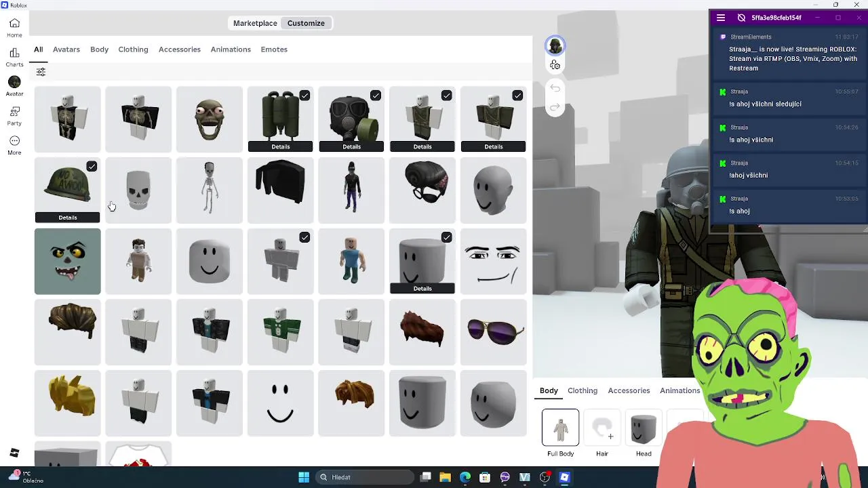Open Avatar page in sidebar
The image size is (868, 488).
coord(14,86)
